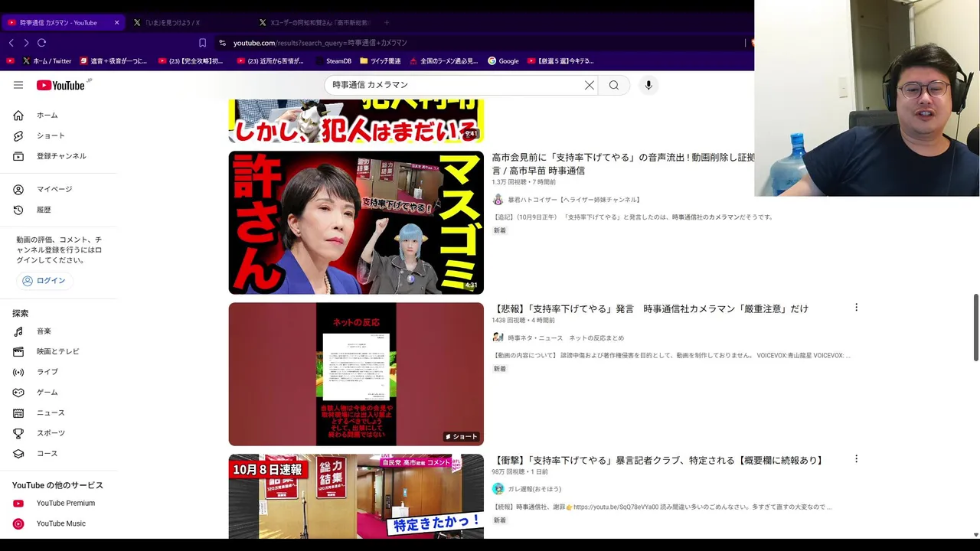Go forward with browser forward arrow
The image size is (980, 551).
26,43
